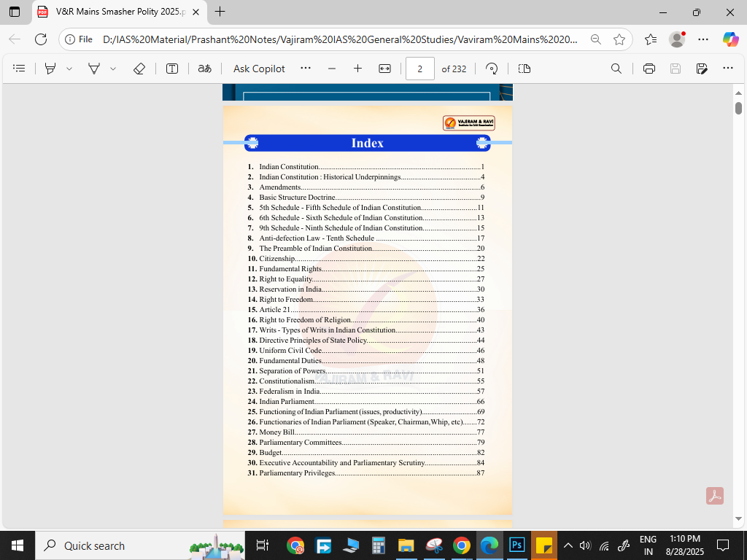
Task: Select the Erase tool
Action: pyautogui.click(x=139, y=69)
